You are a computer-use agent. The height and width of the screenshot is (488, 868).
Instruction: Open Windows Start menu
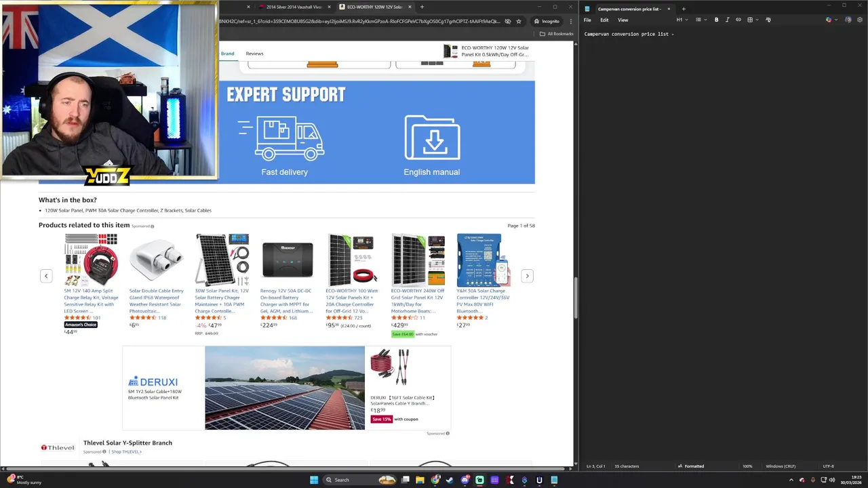pos(314,480)
